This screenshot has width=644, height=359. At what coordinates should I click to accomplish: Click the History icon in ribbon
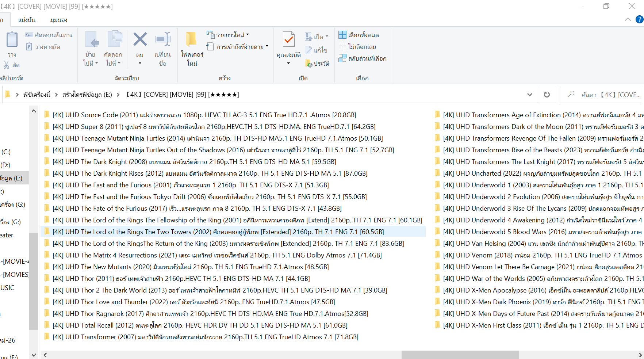[x=309, y=64]
